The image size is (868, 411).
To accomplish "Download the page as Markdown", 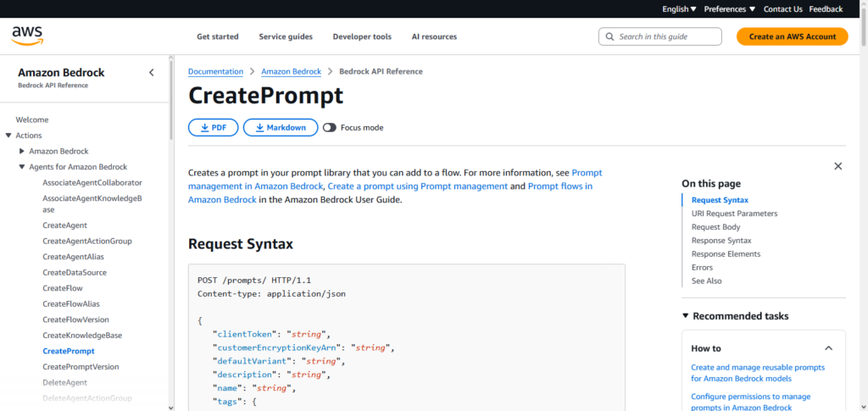I will point(281,127).
